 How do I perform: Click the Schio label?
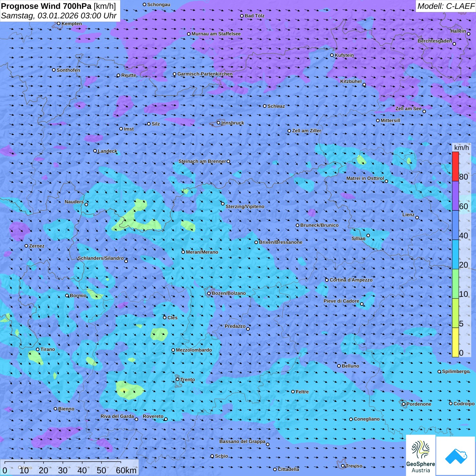(221, 456)
